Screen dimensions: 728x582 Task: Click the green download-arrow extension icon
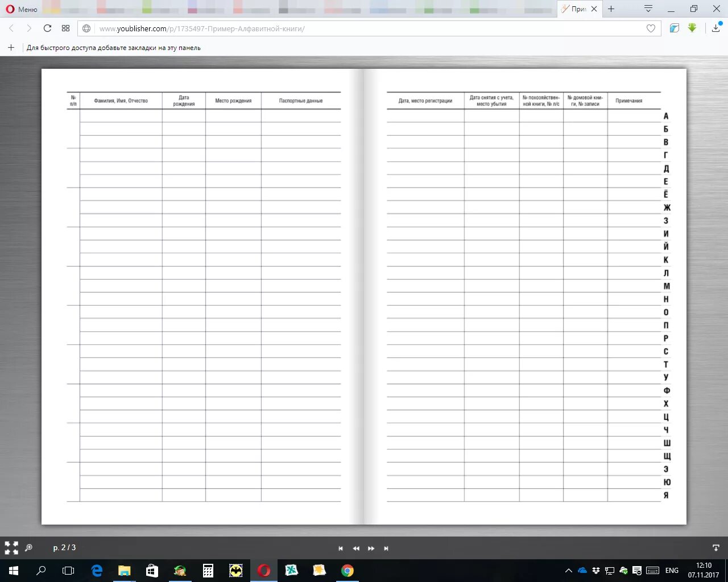[692, 28]
